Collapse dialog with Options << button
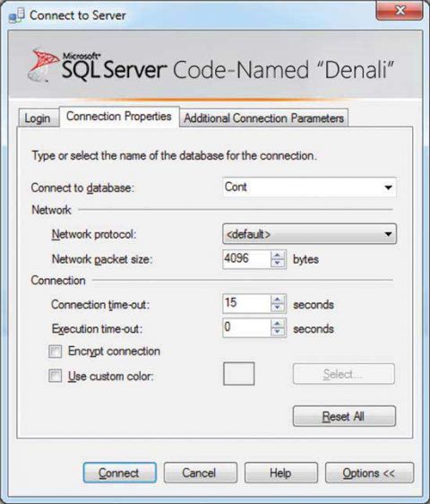The height and width of the screenshot is (504, 430). click(369, 473)
